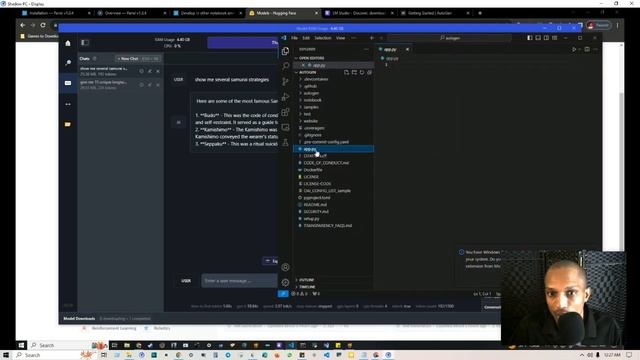Screen dimensions: 640x360
Task: Delete the 'give me 10 unique' chat
Action: tap(158, 85)
